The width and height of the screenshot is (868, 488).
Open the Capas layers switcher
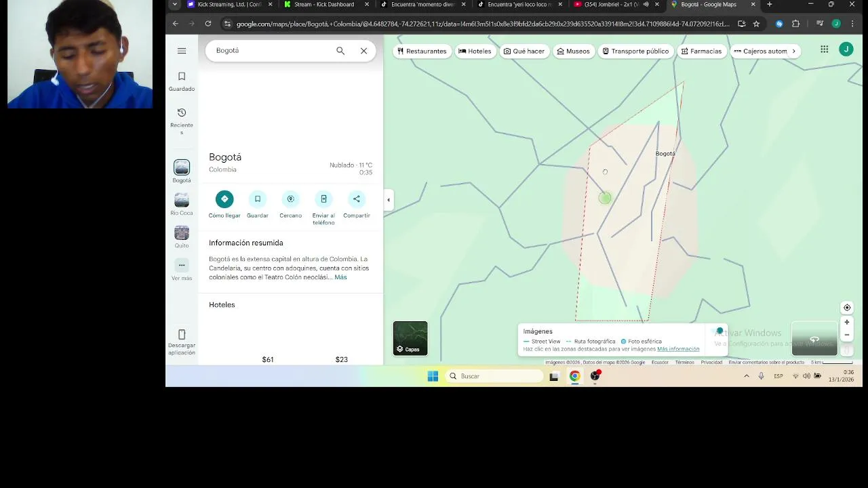[x=410, y=338]
